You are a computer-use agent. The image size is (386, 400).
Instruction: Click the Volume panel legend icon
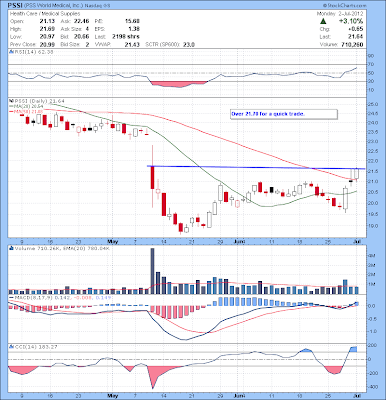(x=11, y=248)
